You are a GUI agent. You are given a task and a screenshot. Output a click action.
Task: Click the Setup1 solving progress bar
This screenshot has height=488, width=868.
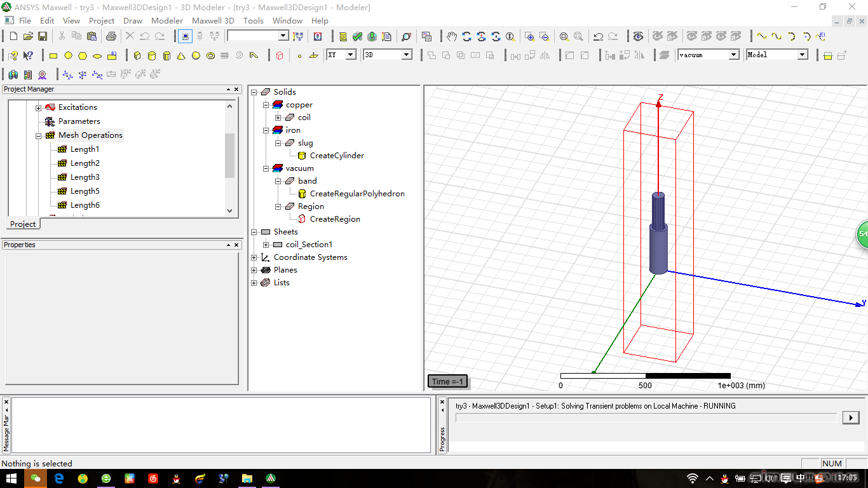click(646, 417)
